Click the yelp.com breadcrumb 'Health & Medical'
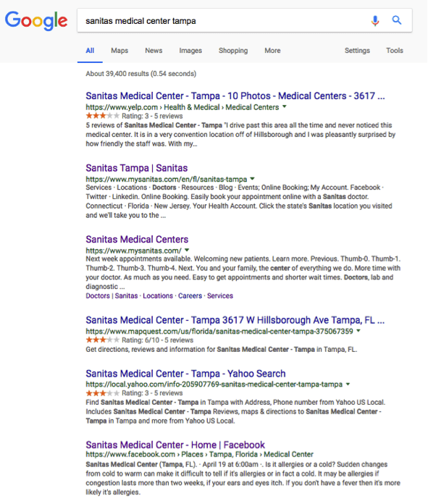The image size is (428, 504). 192,107
